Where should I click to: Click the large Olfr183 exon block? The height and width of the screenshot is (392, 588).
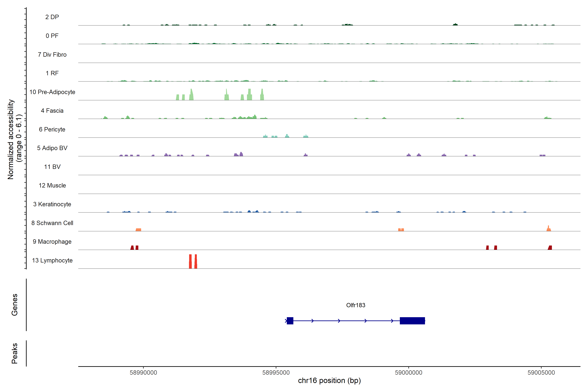pyautogui.click(x=412, y=321)
